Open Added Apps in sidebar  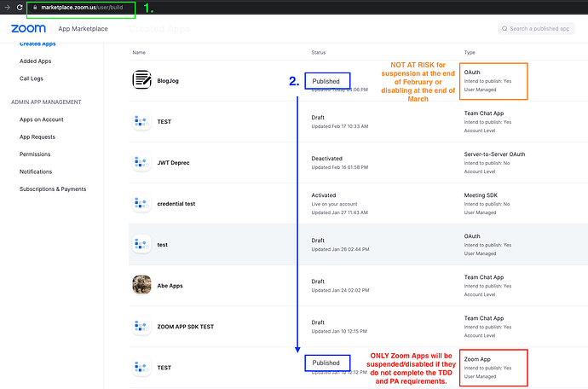35,61
